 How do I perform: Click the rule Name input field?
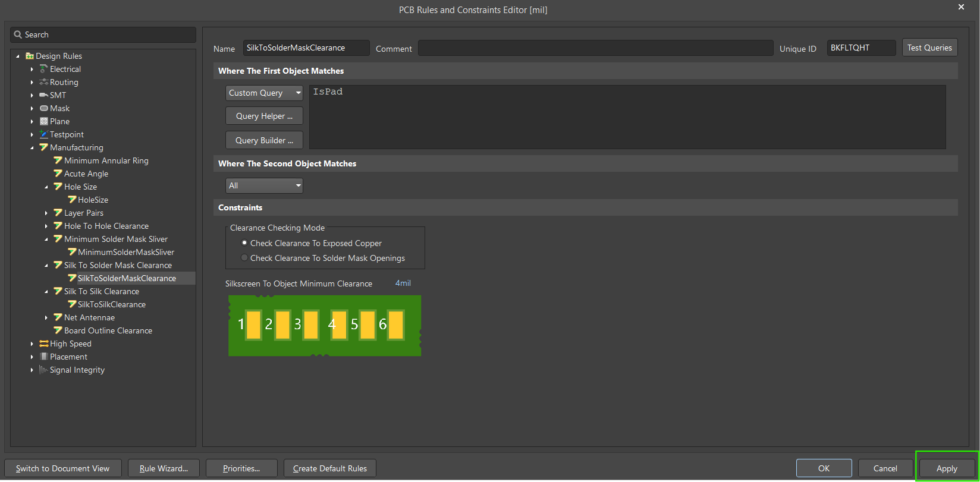[x=306, y=48]
